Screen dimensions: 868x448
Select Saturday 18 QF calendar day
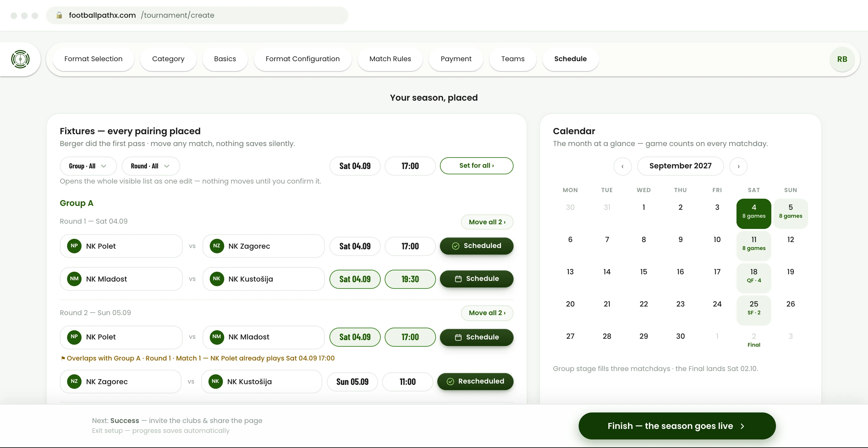[x=754, y=276]
